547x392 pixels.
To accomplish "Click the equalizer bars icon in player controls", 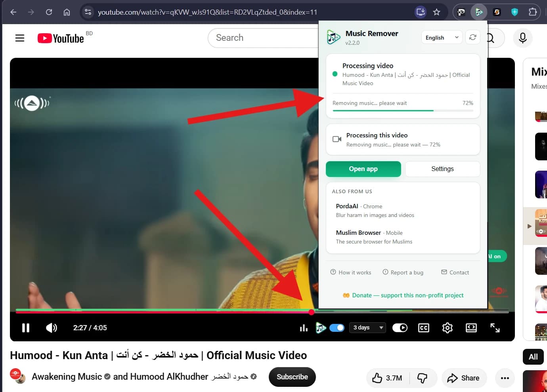I will point(304,328).
